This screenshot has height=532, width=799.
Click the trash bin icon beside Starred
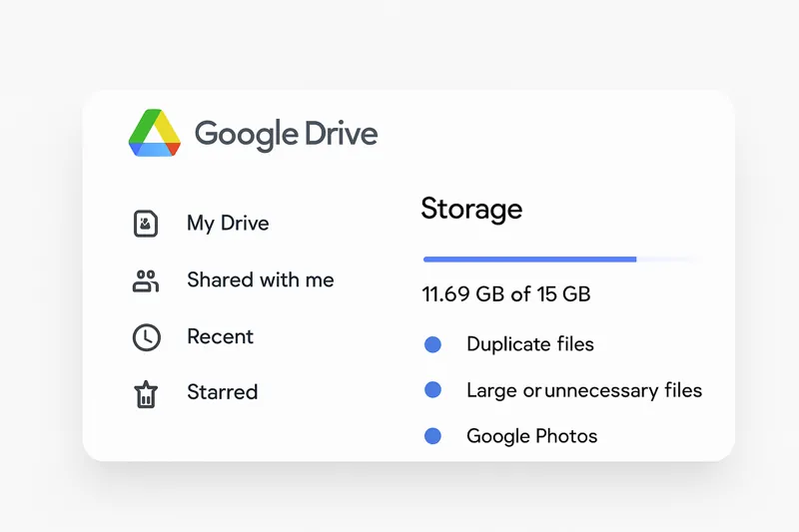[x=146, y=394]
